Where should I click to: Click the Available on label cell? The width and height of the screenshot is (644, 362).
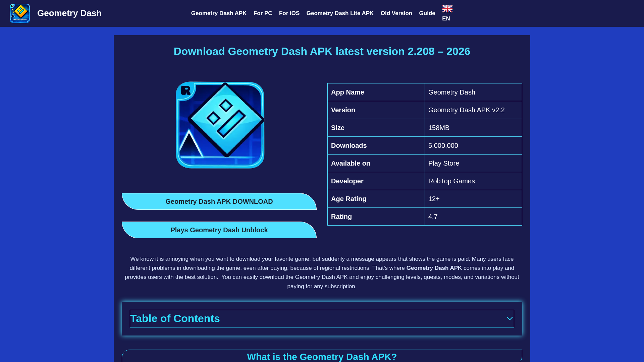tap(376, 163)
